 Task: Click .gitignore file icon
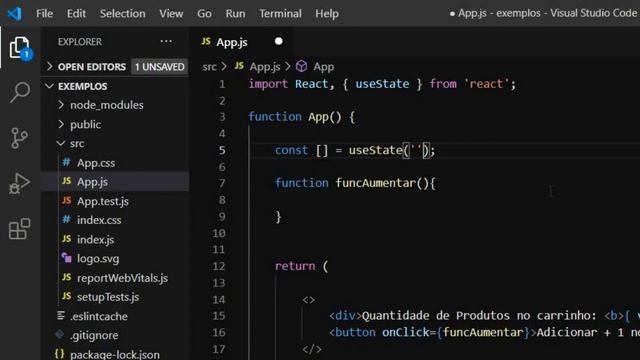[x=60, y=335]
